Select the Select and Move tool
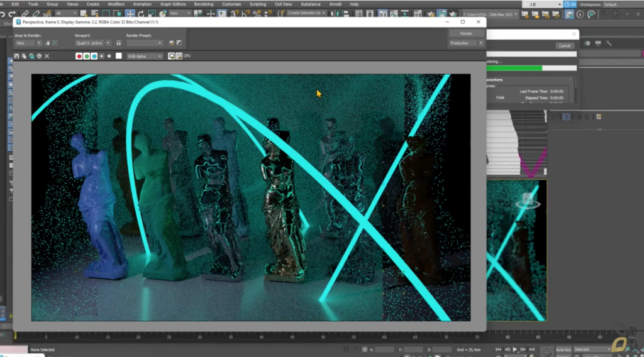This screenshot has height=357, width=644. point(130,14)
